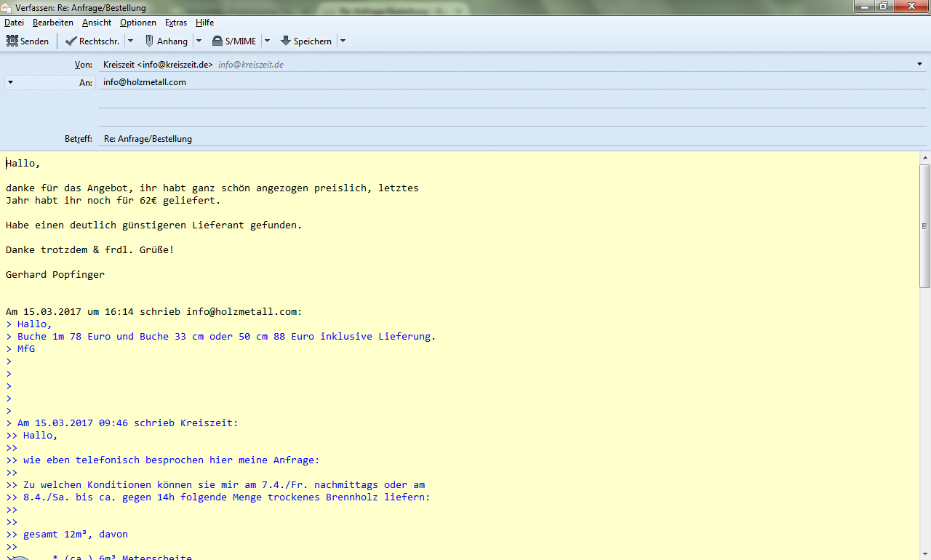Click the Senden icon to send the email
Screen dimensions: 931x560
click(12, 41)
